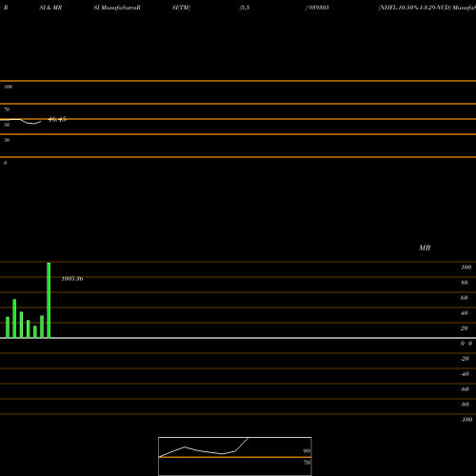Open the mini RSI chart thumbnail at bottom
Viewport: 476px width, 476px height.
235,456
